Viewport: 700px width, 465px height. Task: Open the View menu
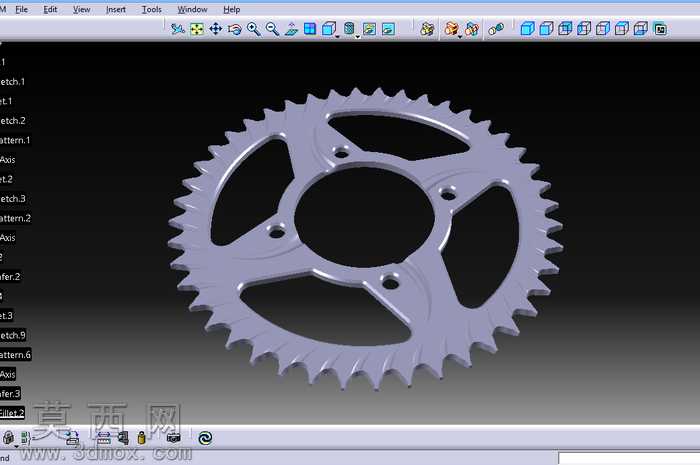(81, 9)
